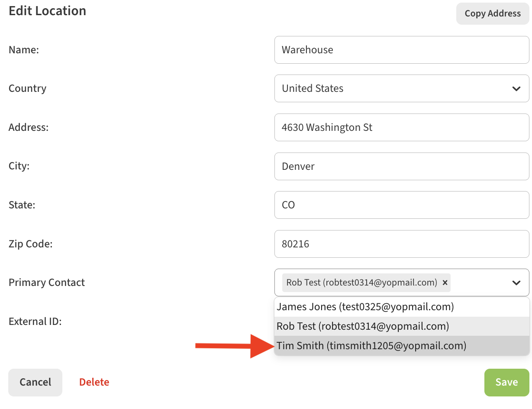This screenshot has width=532, height=409.
Task: Click the Country dropdown chevron arrow
Action: point(516,89)
